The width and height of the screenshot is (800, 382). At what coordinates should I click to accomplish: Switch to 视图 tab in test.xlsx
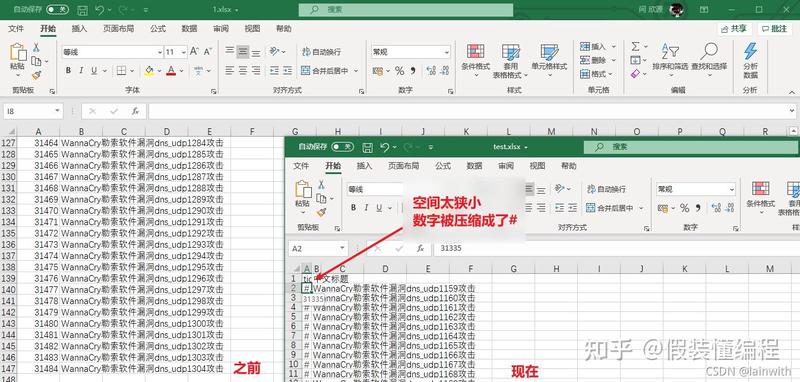[537, 166]
